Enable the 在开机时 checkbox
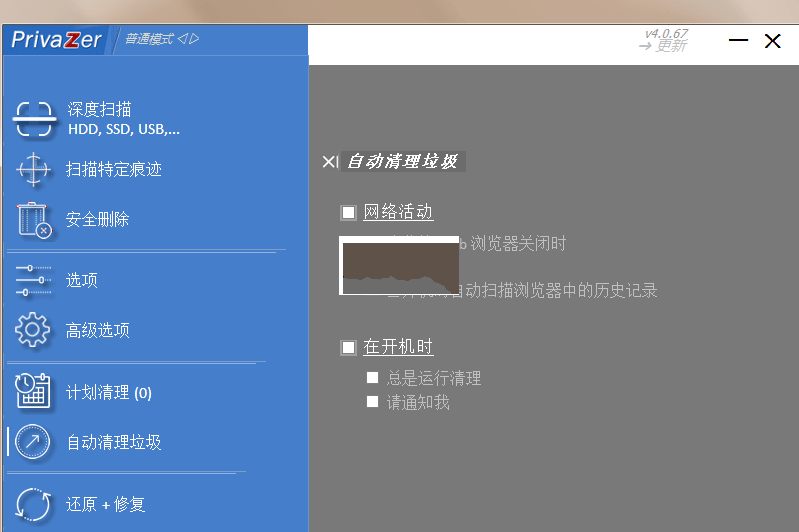This screenshot has height=532, width=799. (348, 347)
